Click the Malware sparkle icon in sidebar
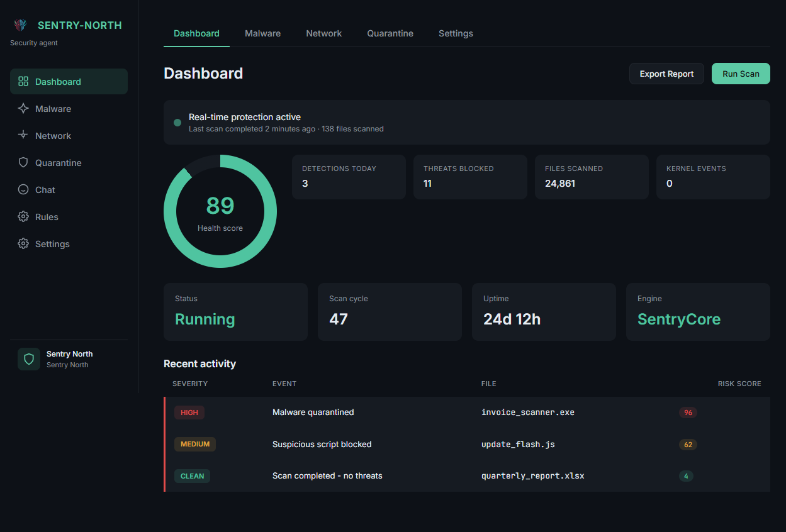 pos(23,109)
